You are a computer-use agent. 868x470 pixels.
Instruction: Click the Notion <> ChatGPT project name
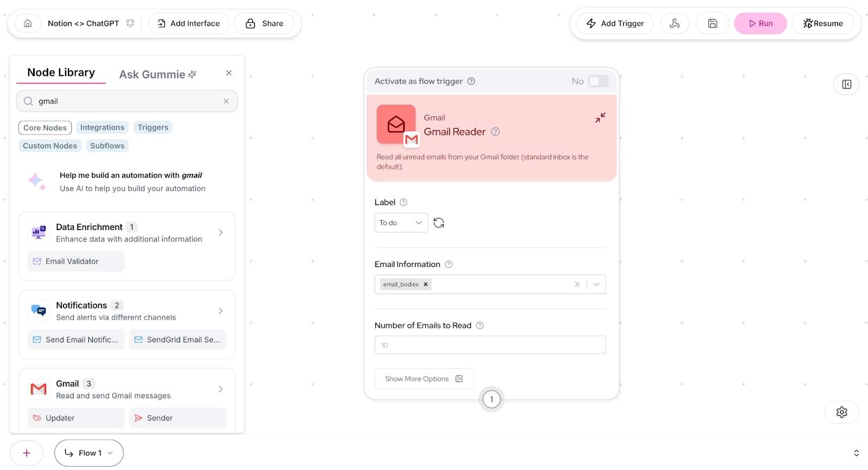click(83, 23)
